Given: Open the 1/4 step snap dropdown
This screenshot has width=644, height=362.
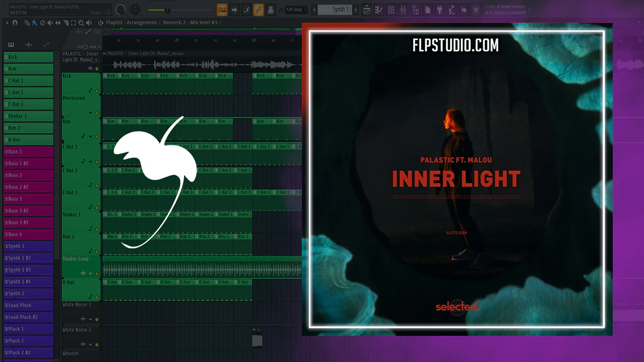Looking at the screenshot, I should pyautogui.click(x=294, y=10).
